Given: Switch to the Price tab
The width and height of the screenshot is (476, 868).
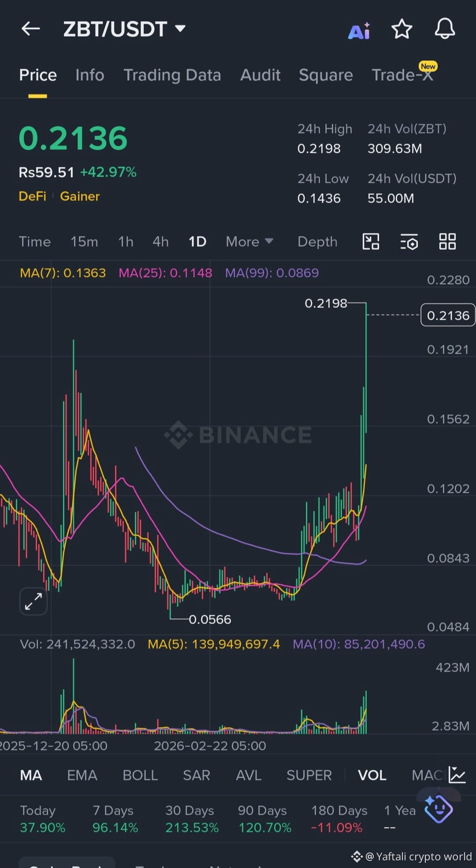Looking at the screenshot, I should [x=38, y=75].
